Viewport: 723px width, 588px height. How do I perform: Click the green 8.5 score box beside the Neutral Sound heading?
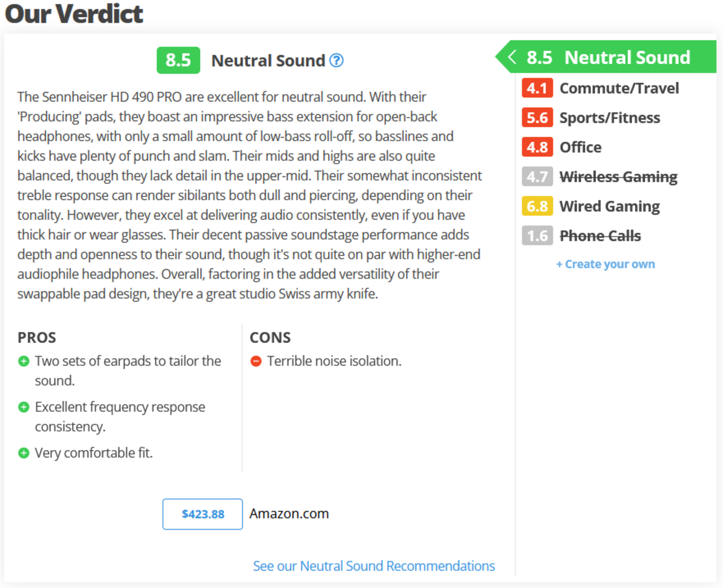tap(178, 60)
